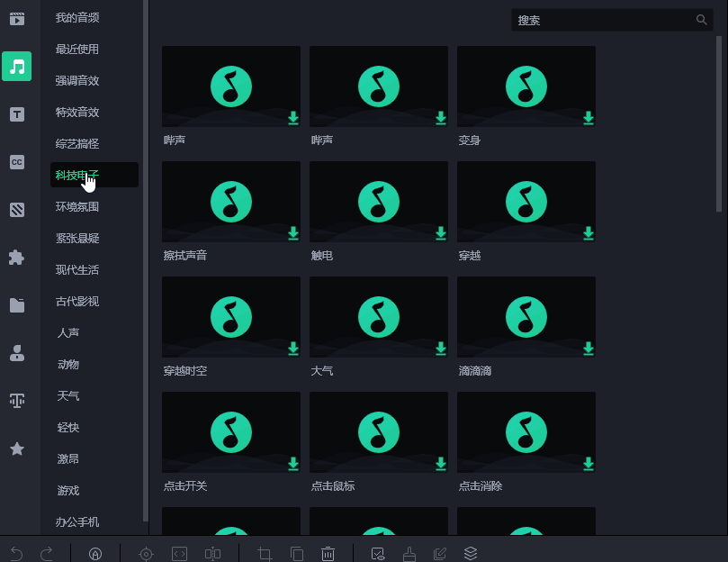The height and width of the screenshot is (562, 728).
Task: Click the circled A icon in toolbar
Action: [x=95, y=554]
